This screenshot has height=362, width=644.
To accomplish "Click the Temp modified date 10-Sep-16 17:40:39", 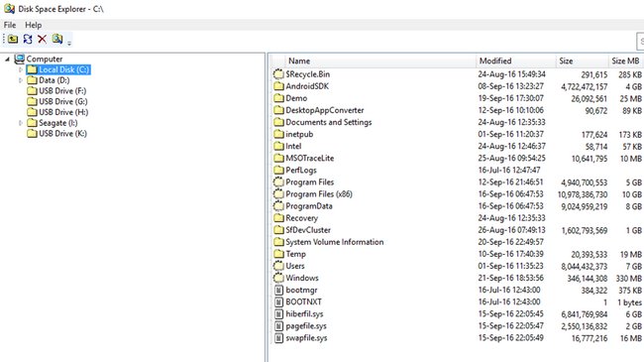I will point(510,254).
